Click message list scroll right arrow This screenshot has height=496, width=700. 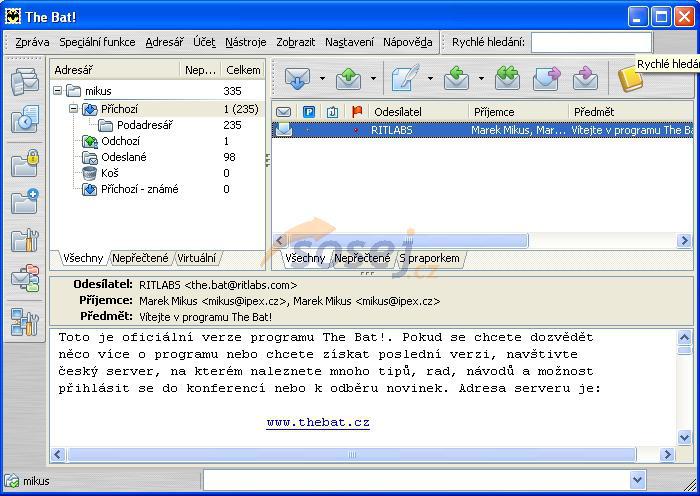click(684, 241)
